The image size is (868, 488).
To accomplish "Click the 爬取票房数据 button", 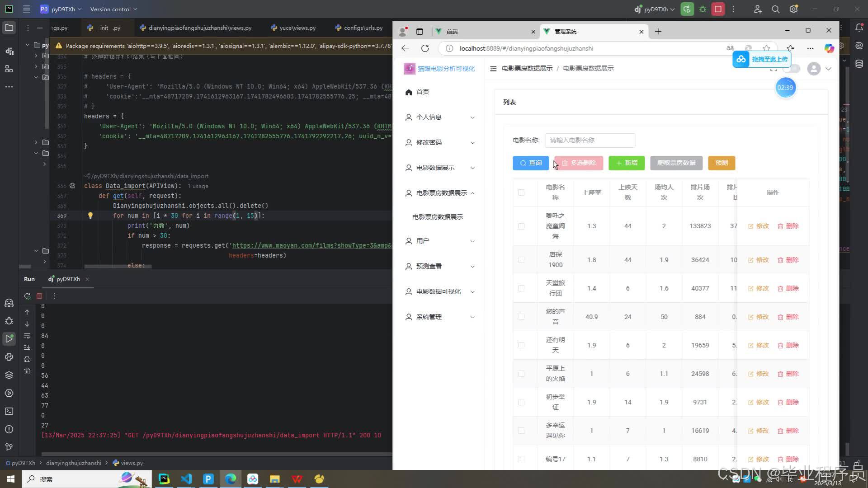I will pos(676,163).
